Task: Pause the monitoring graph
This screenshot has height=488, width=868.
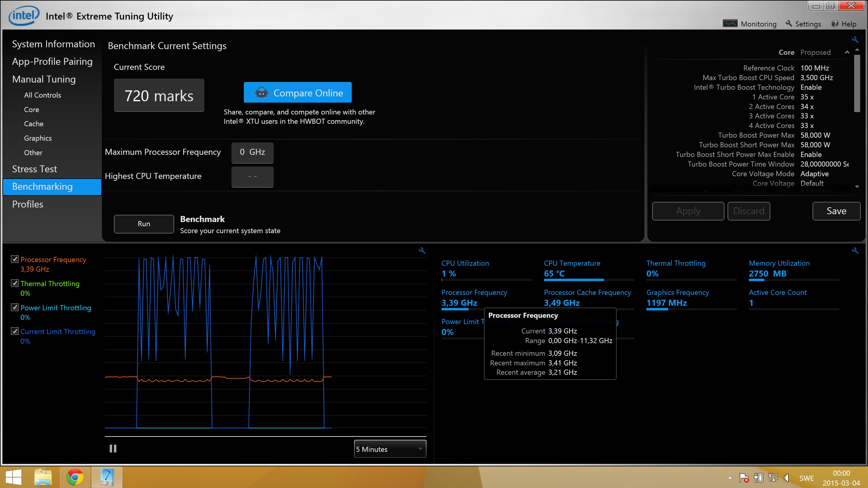Action: tap(113, 449)
